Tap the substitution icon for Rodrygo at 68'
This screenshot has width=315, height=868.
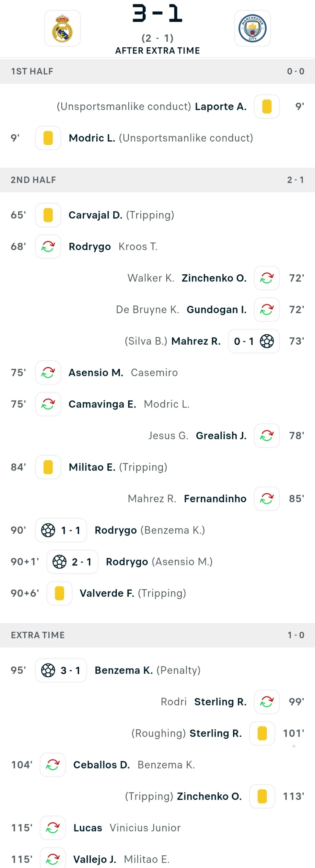pyautogui.click(x=48, y=247)
